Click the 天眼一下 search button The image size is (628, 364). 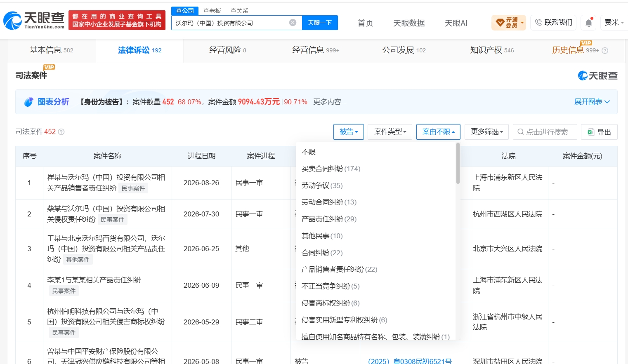(x=320, y=23)
